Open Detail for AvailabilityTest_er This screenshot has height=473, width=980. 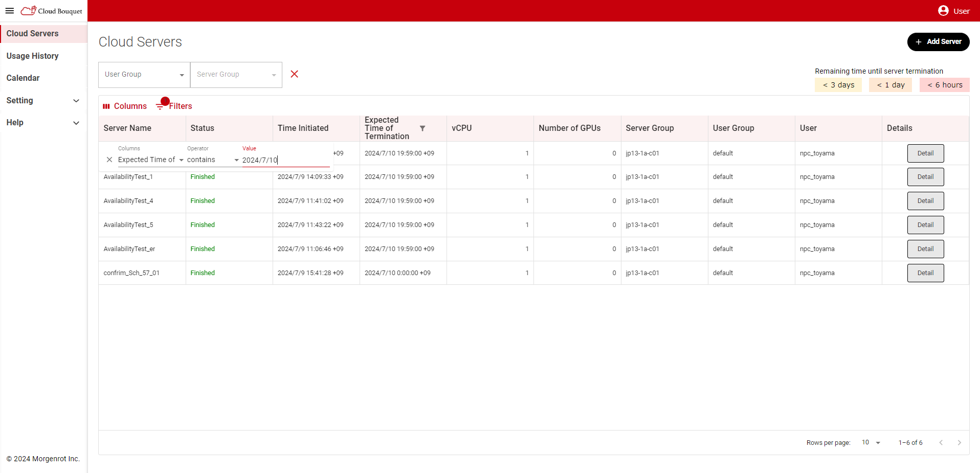coord(925,249)
